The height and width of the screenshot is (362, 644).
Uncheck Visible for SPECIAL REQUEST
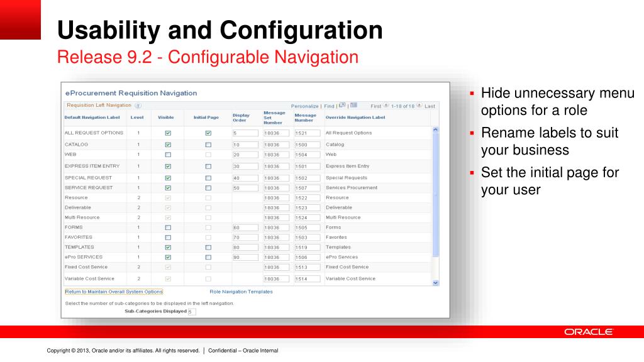(168, 178)
